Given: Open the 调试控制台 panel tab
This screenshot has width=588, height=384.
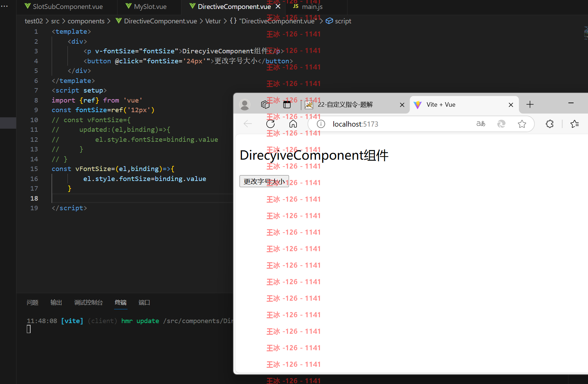Looking at the screenshot, I should click(x=88, y=302).
